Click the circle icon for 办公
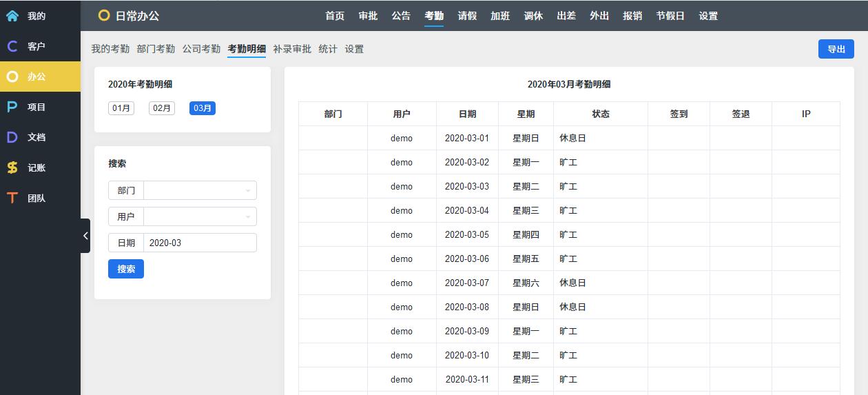The width and height of the screenshot is (868, 395). click(x=12, y=77)
